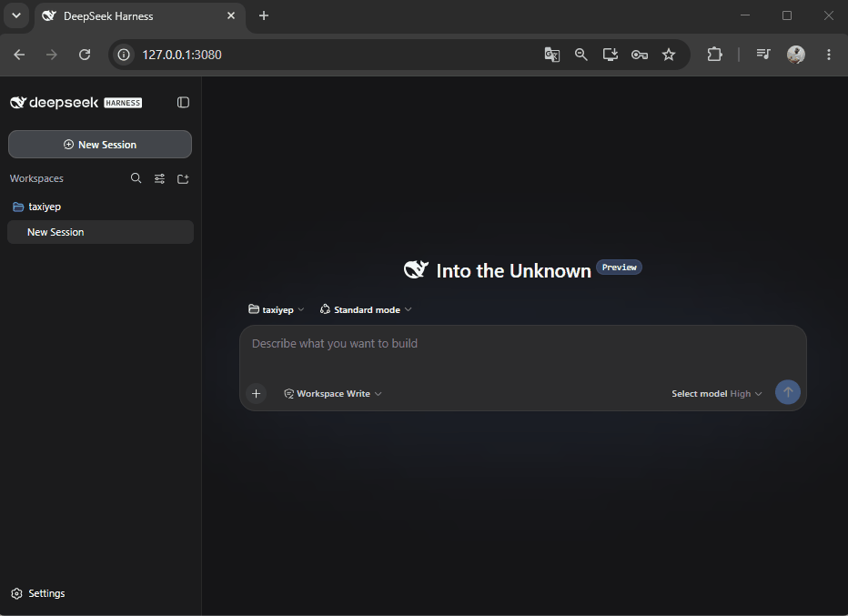Click the Into the Unknown heading

(x=513, y=271)
